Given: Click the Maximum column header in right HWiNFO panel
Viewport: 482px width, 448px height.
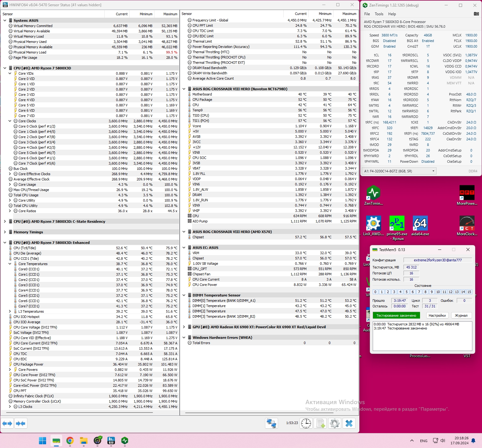Looking at the screenshot, I should click(x=346, y=14).
